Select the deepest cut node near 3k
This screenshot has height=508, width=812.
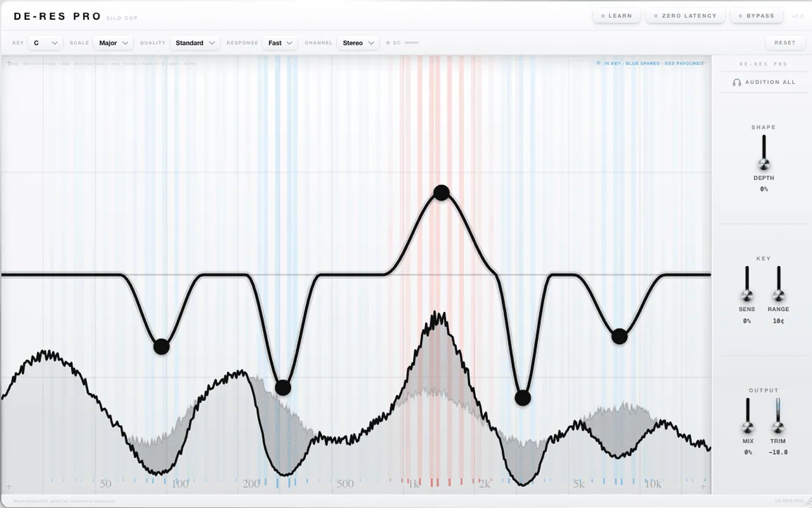tap(523, 398)
